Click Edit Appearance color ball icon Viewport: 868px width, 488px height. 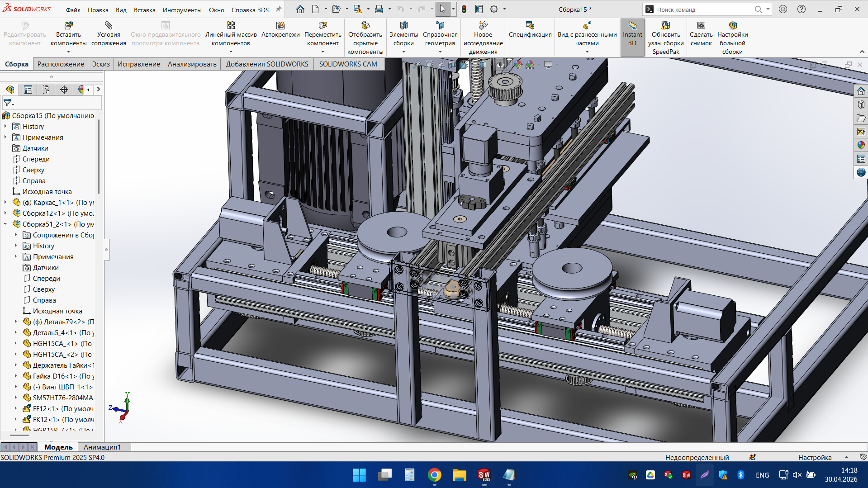coord(518,65)
